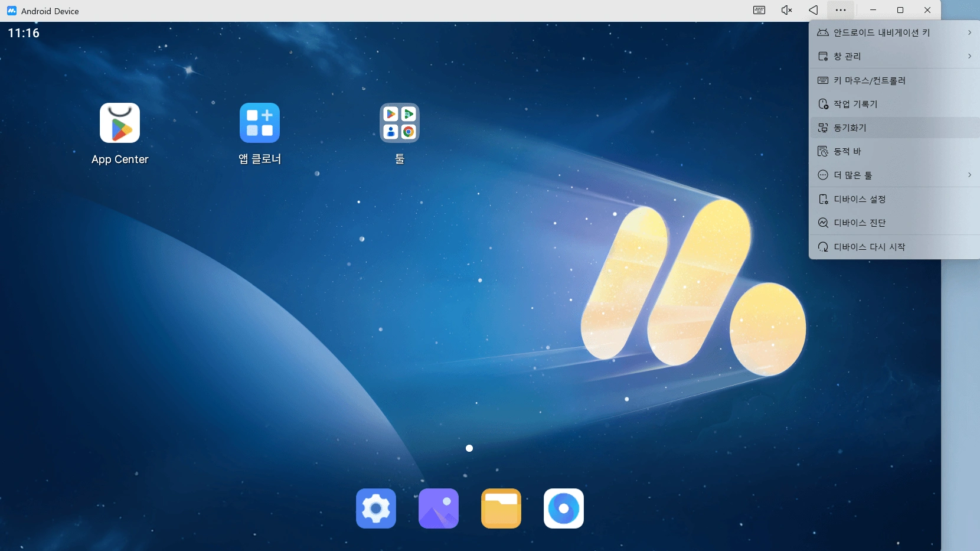The width and height of the screenshot is (980, 551).
Task: Expand the 더 많은 툴 submenu
Action: [x=894, y=175]
